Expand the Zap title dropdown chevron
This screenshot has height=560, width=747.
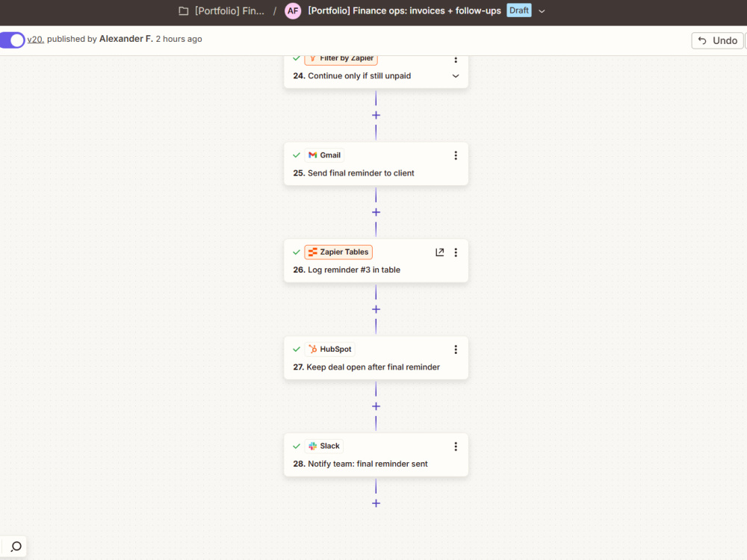(x=542, y=11)
